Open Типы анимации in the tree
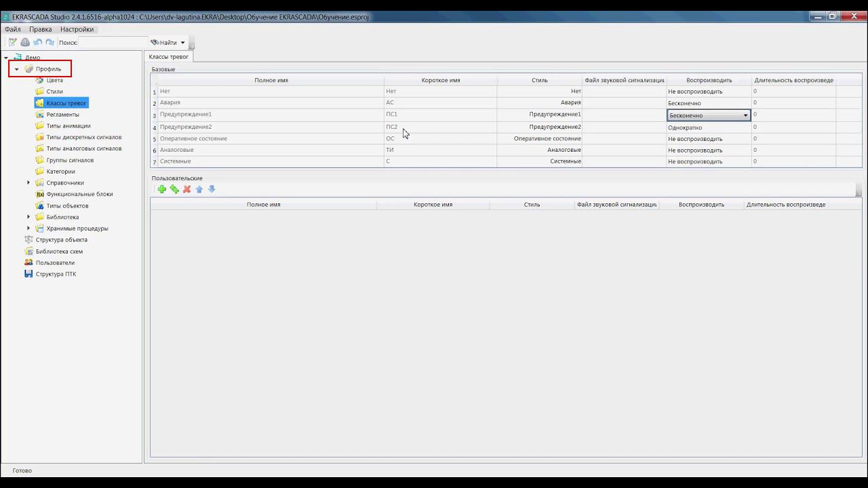Viewport: 868px width, 488px height. click(x=68, y=125)
